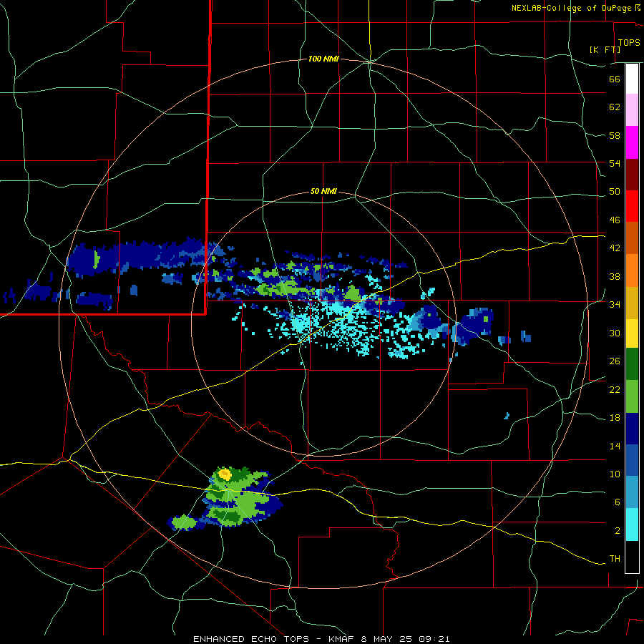This screenshot has width=644, height=644.
Task: Click legend value 62
Action: (615, 107)
